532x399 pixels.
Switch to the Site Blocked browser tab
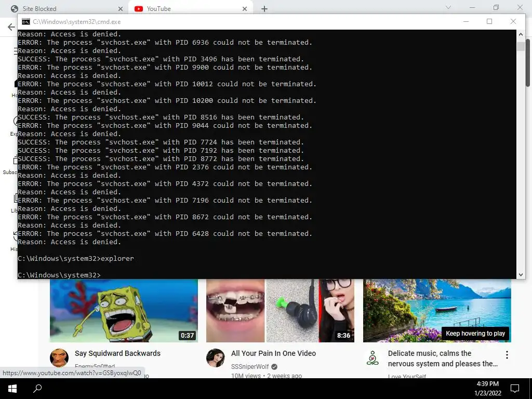click(67, 8)
